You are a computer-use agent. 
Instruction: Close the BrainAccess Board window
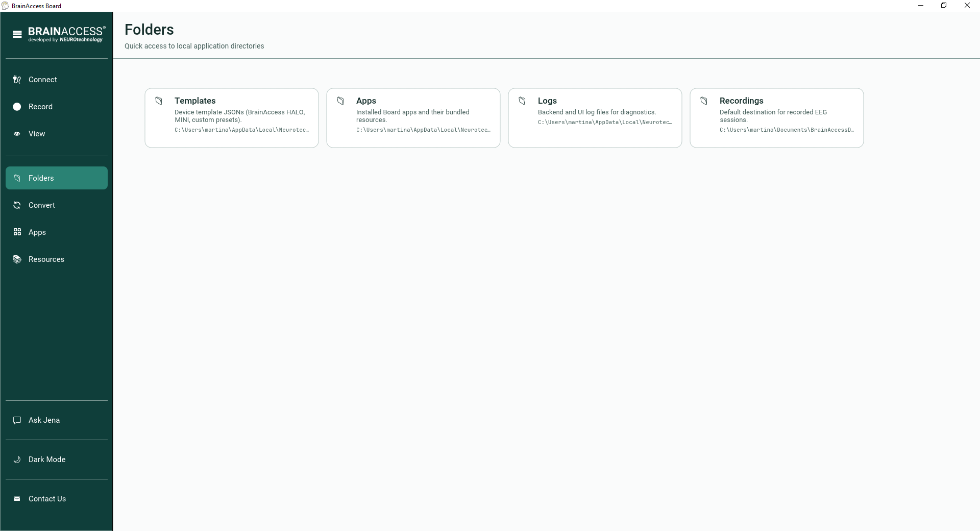(x=967, y=6)
